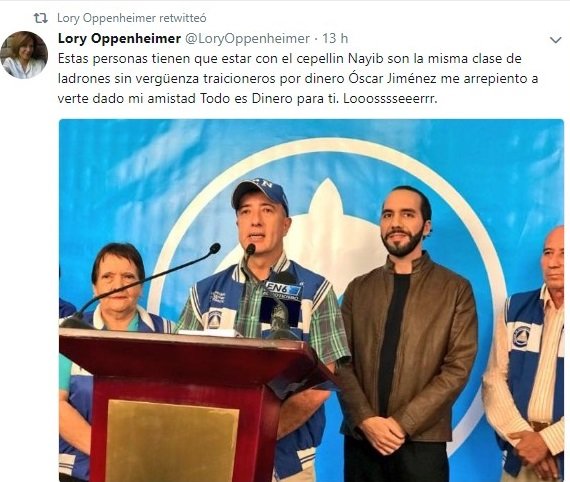This screenshot has height=482, width=570.
Task: Click the tweet text starting "Estas personas tienen"
Action: tap(298, 79)
